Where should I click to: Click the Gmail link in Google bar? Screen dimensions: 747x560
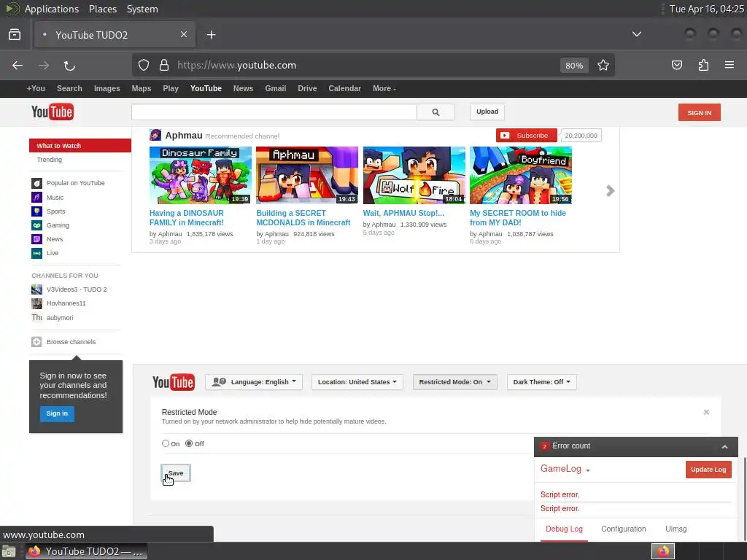tap(275, 88)
